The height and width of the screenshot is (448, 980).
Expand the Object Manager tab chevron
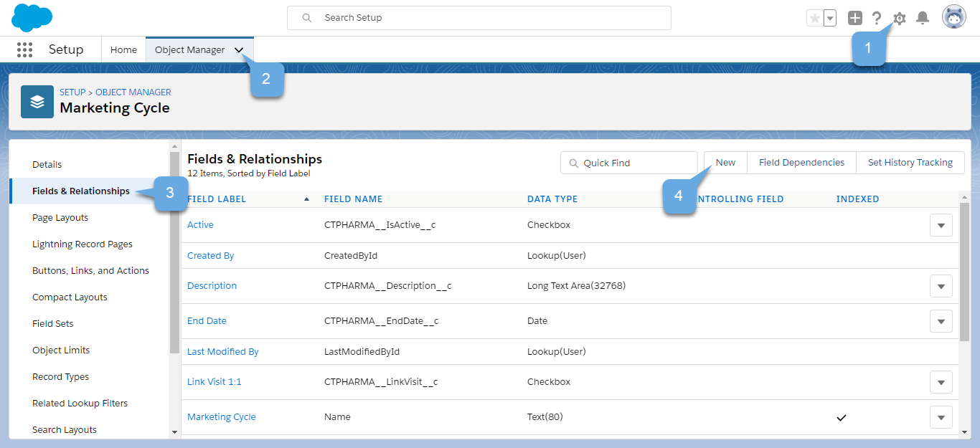(x=240, y=50)
